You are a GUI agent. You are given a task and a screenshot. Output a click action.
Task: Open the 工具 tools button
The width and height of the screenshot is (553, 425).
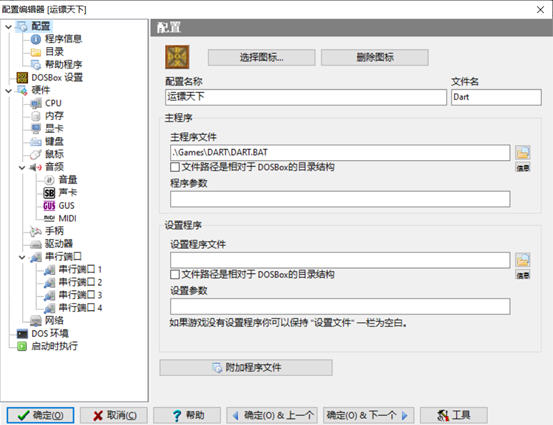point(454,415)
